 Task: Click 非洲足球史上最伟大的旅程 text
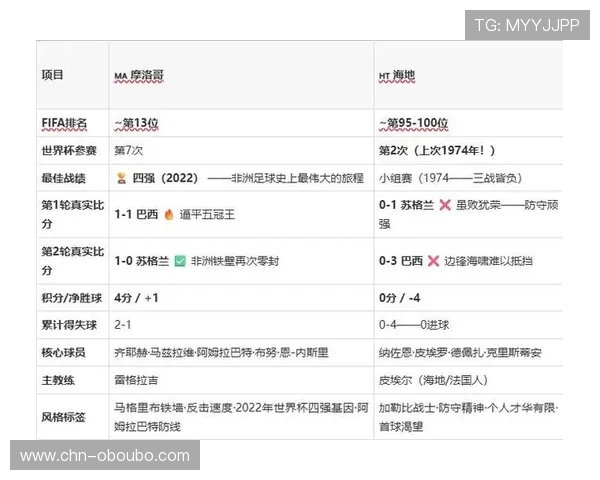coord(297,178)
